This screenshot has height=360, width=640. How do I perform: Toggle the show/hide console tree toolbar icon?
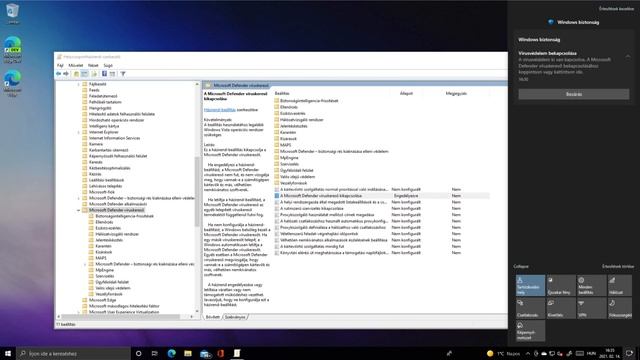pyautogui.click(x=84, y=74)
